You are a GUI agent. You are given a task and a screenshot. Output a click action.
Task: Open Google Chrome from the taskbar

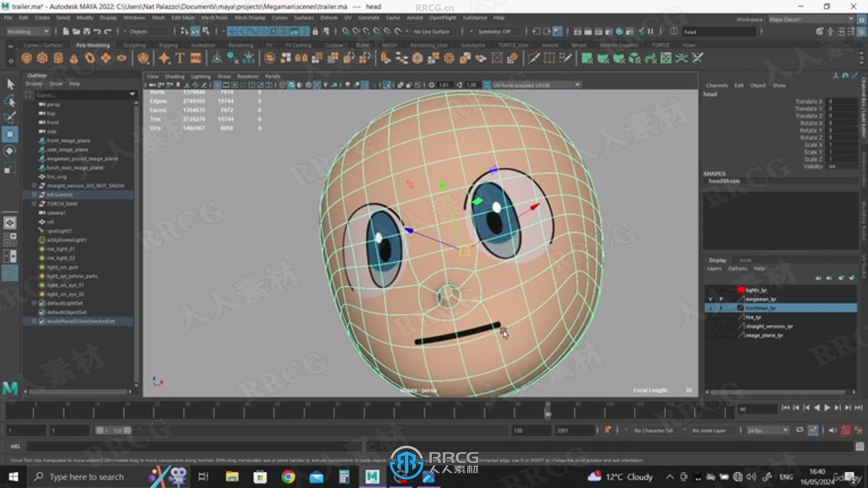288,477
